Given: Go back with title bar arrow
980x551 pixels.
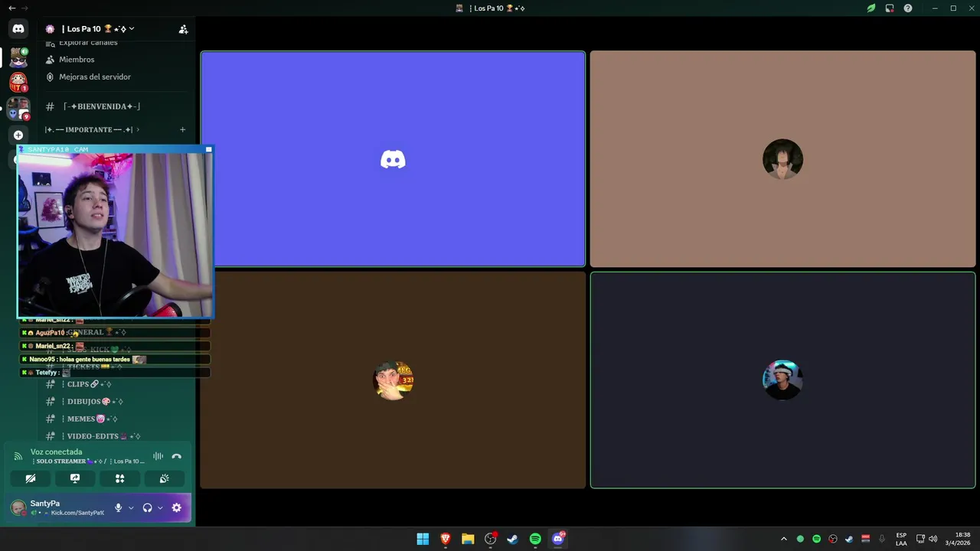Looking at the screenshot, I should pos(11,8).
